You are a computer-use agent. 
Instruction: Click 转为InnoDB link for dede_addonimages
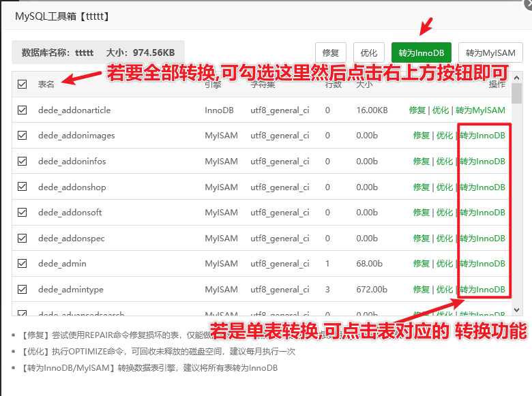click(x=482, y=136)
